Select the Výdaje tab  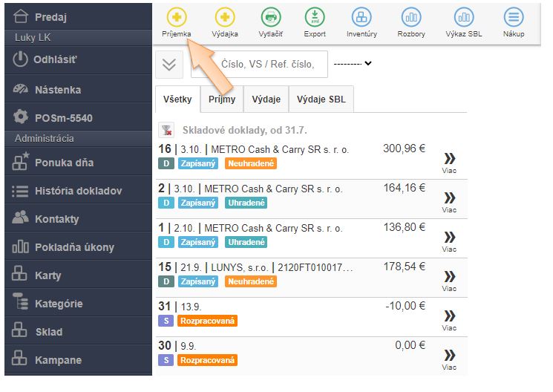(266, 99)
